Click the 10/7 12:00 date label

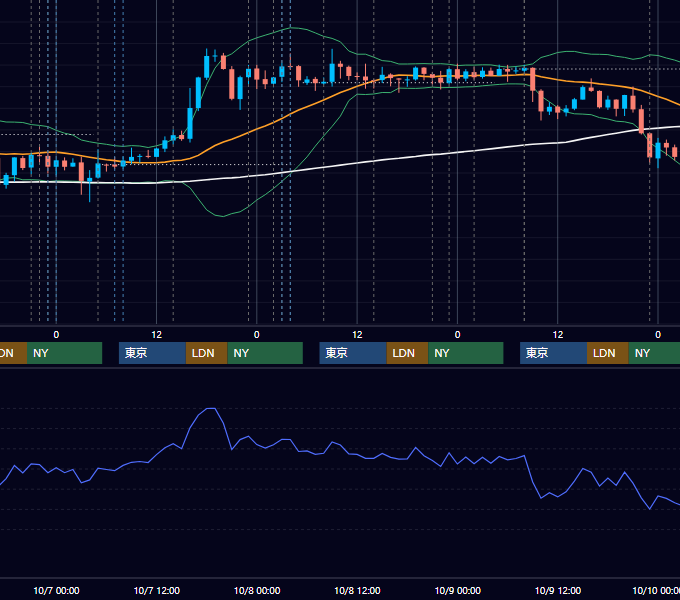click(157, 590)
